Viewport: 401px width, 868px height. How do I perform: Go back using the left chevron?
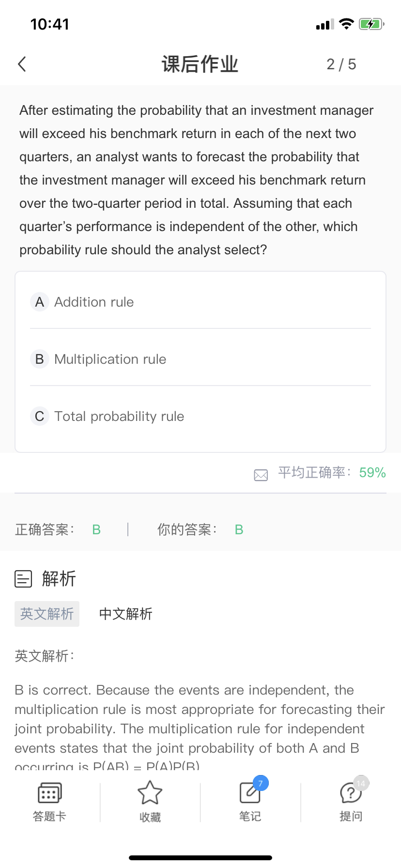[22, 64]
